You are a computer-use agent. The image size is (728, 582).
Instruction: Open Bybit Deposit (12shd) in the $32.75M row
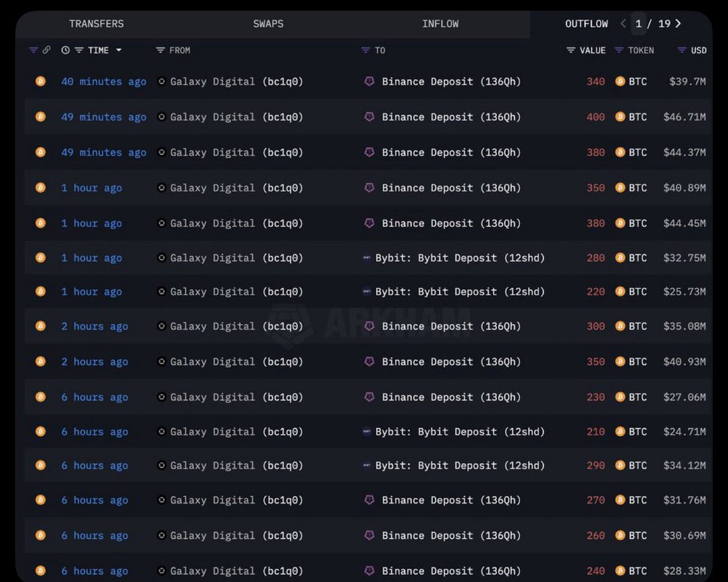[460, 258]
